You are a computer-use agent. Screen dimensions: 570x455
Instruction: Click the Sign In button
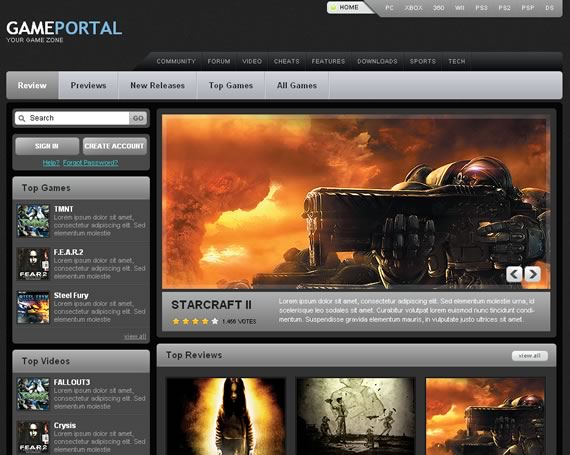click(x=47, y=146)
